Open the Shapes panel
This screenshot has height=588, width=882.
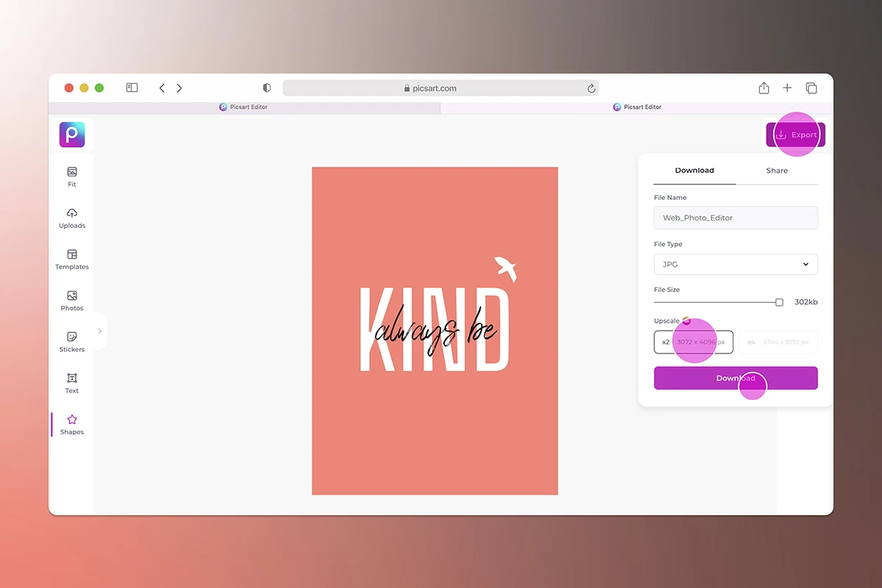71,423
